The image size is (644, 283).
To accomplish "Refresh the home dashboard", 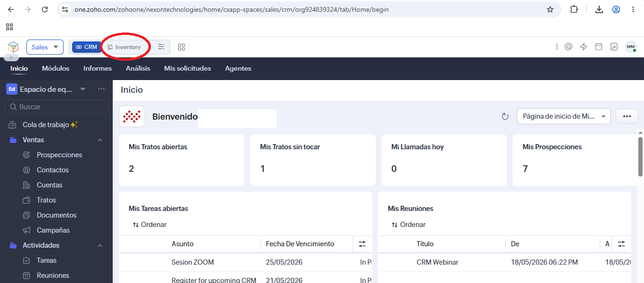I will point(505,116).
